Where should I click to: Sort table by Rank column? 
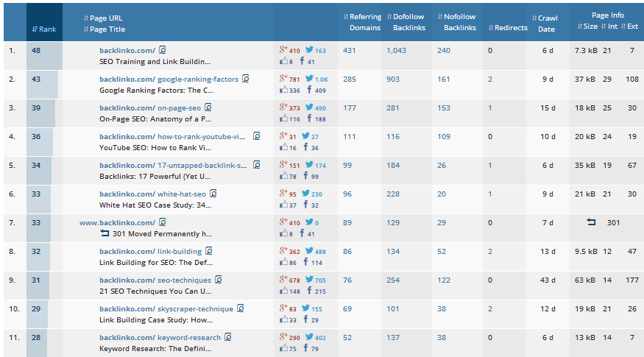coord(44,29)
